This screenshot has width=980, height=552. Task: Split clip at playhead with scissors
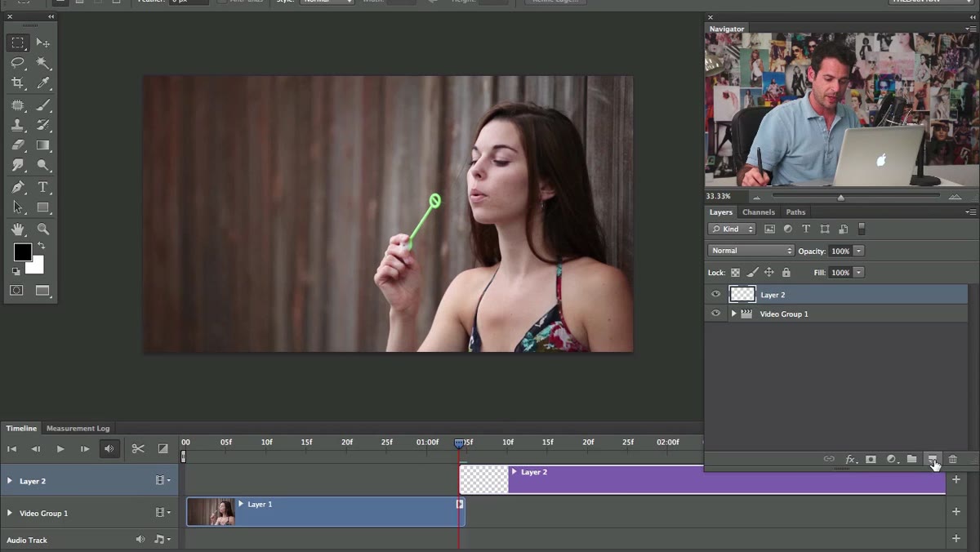pyautogui.click(x=138, y=448)
